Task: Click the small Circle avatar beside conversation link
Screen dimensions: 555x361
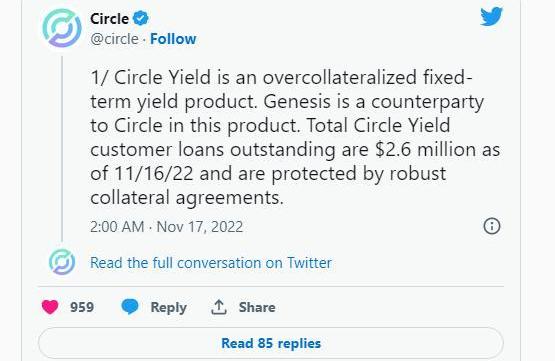Action: (x=62, y=262)
